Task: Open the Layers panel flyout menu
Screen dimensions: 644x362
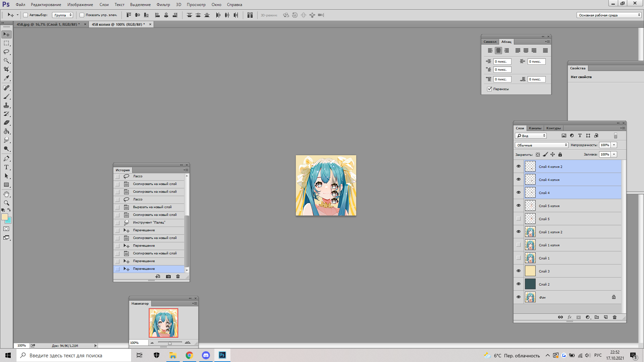Action: click(623, 128)
